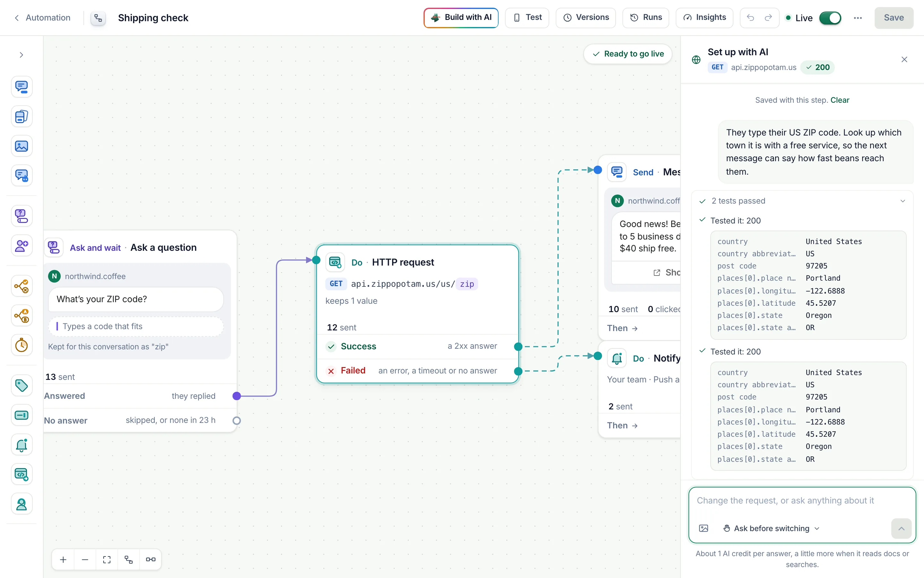Click the zip variable chip in URL

tap(466, 284)
